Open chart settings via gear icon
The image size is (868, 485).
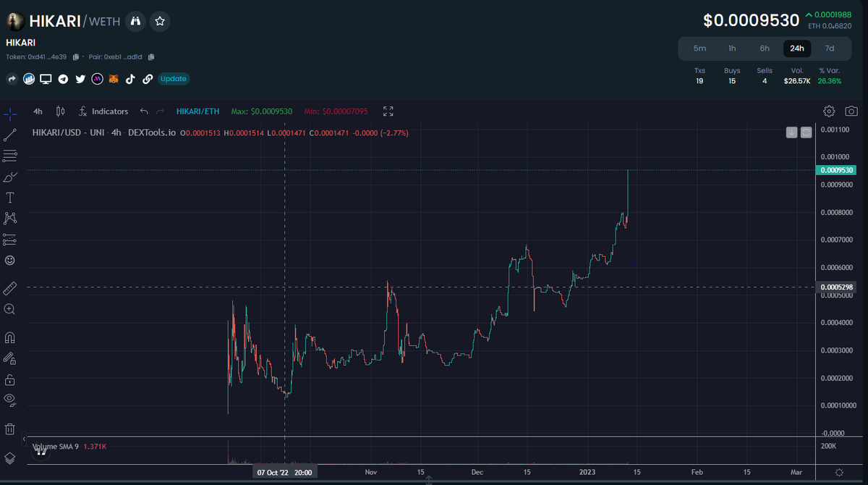(829, 111)
